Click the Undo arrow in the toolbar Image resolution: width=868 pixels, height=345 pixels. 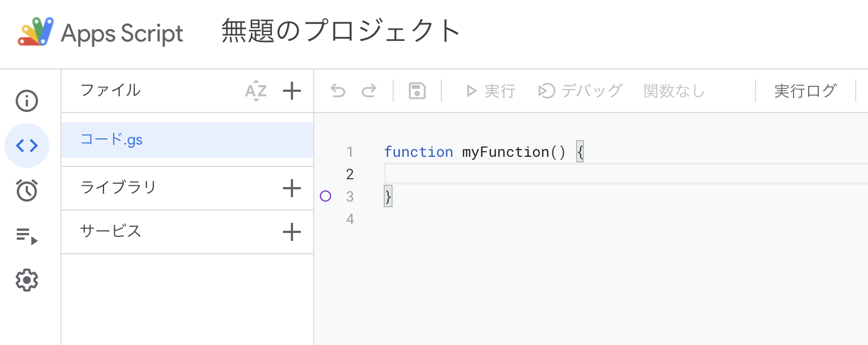click(x=338, y=91)
